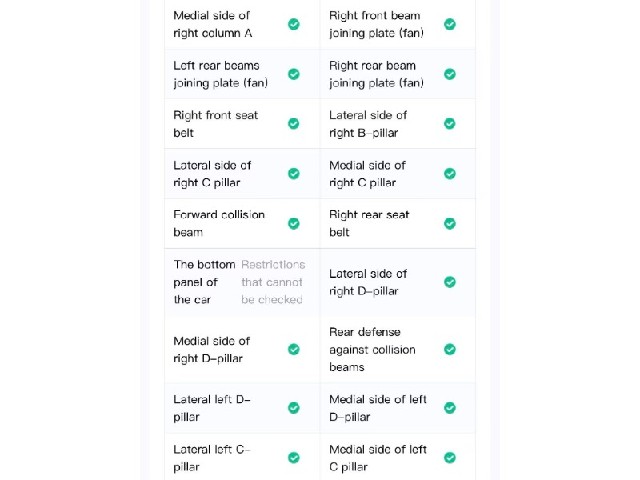Click check icon for Medial side of left C pillar
Screen dimensions: 640x480
[x=450, y=458]
